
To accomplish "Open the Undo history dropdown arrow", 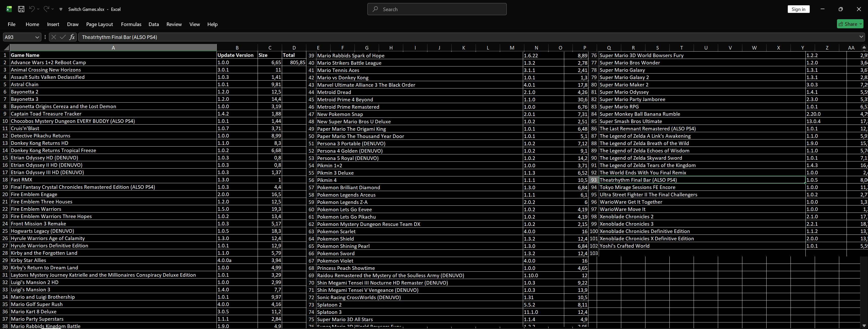I will (x=38, y=9).
